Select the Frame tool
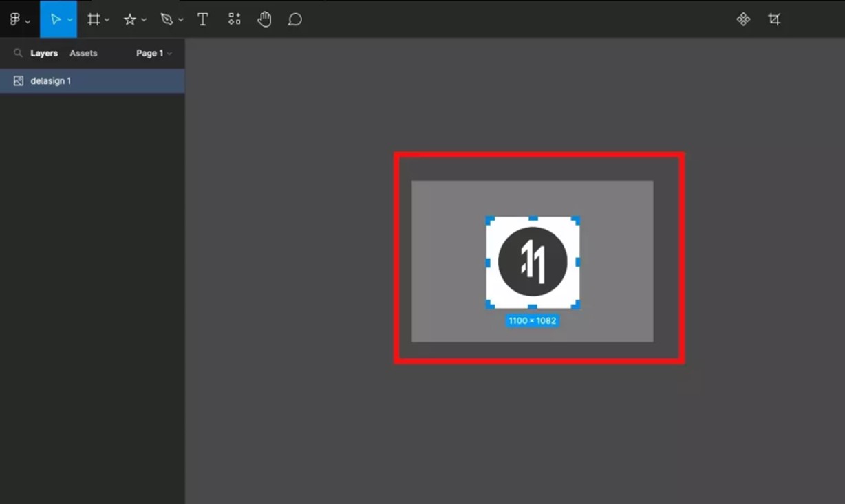Image resolution: width=845 pixels, height=504 pixels. point(94,19)
